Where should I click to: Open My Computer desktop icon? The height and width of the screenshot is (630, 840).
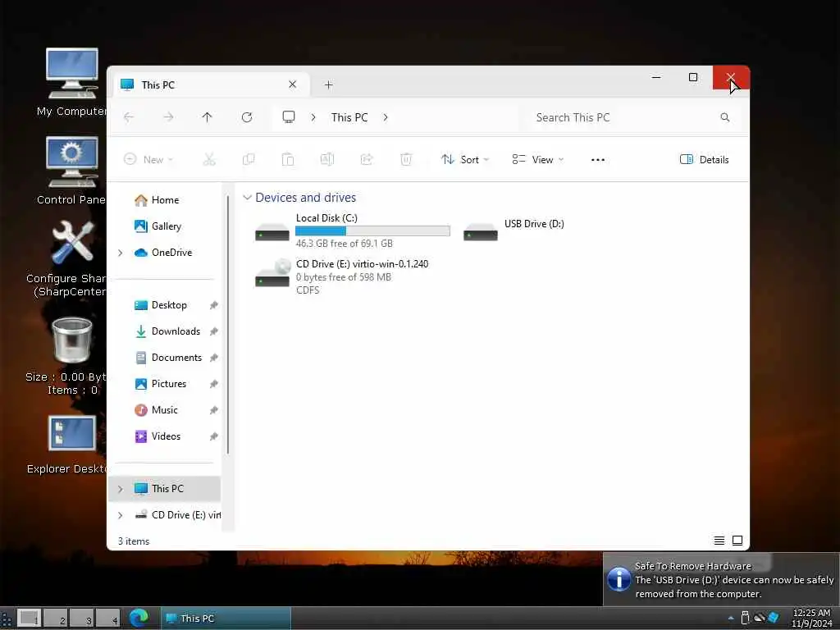(x=72, y=83)
